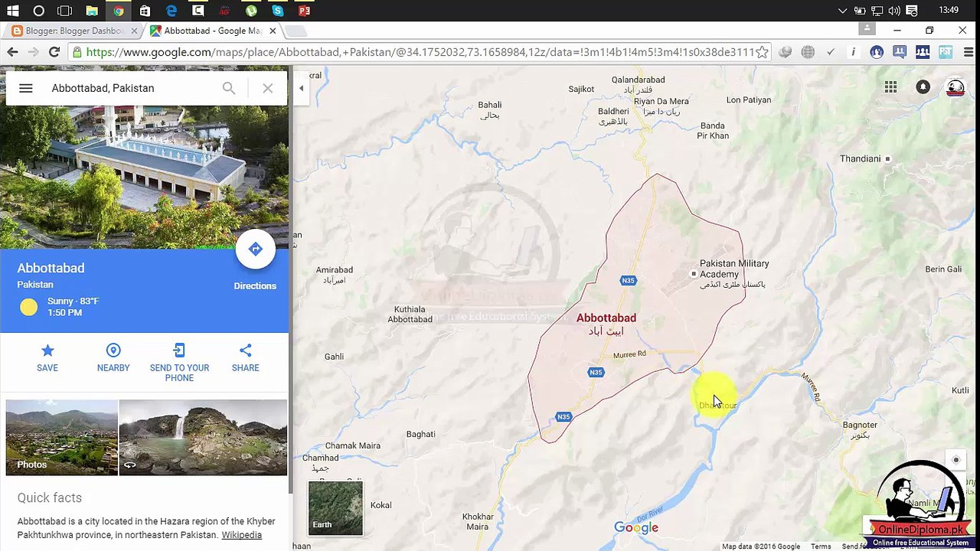Open a new browser tab
Screen dimensions: 980x551
(296, 31)
